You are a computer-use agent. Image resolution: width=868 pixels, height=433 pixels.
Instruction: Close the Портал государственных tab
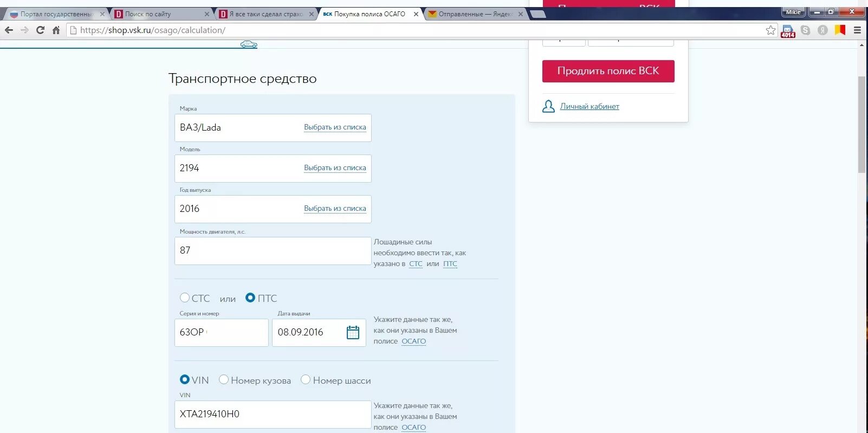point(102,14)
